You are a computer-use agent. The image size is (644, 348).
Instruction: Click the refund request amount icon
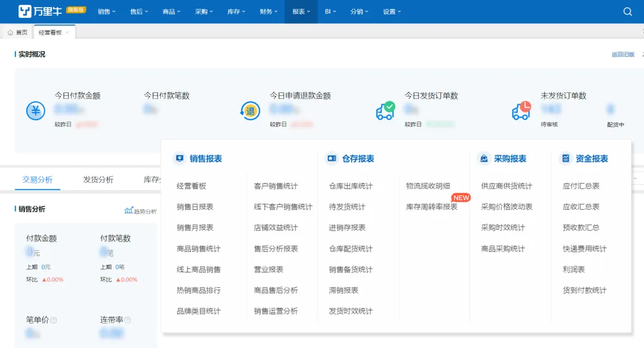[250, 111]
